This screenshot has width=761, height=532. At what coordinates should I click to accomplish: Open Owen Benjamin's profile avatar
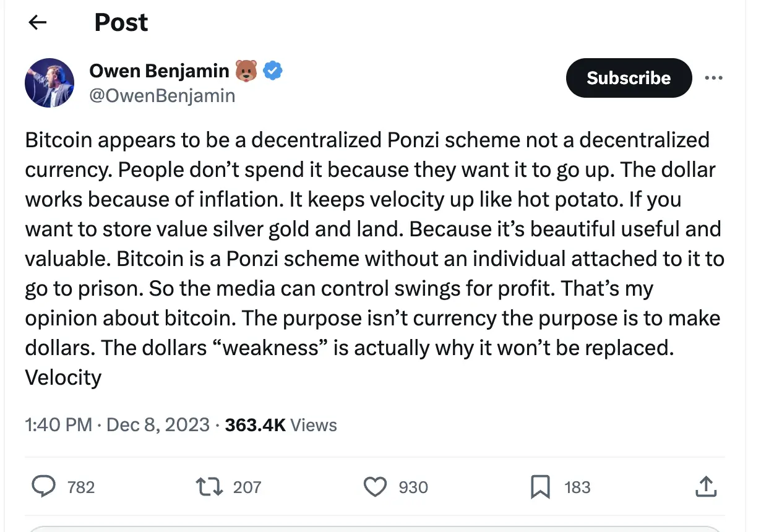[49, 83]
